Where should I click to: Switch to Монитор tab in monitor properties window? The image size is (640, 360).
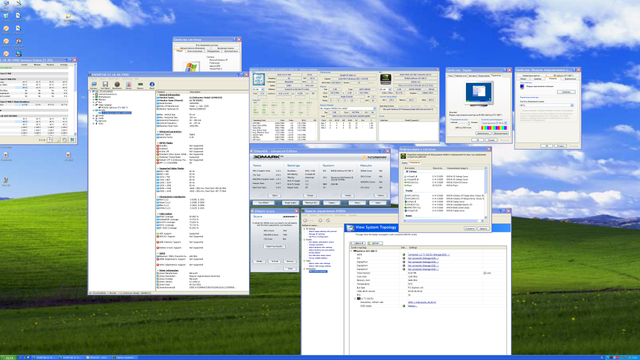553,78
